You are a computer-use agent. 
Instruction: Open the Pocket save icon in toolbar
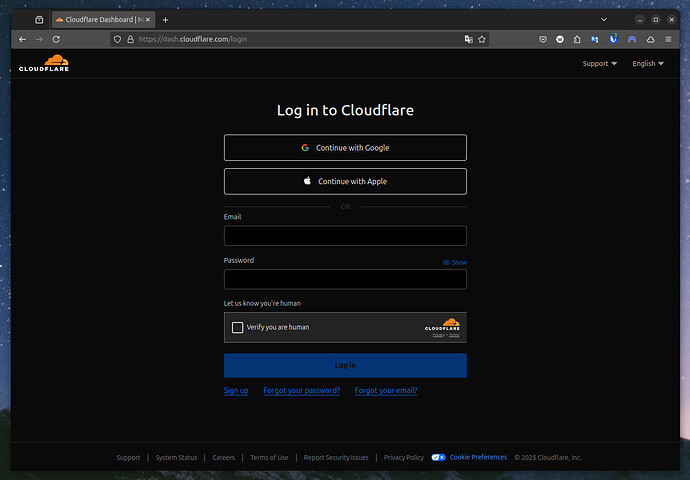[543, 39]
